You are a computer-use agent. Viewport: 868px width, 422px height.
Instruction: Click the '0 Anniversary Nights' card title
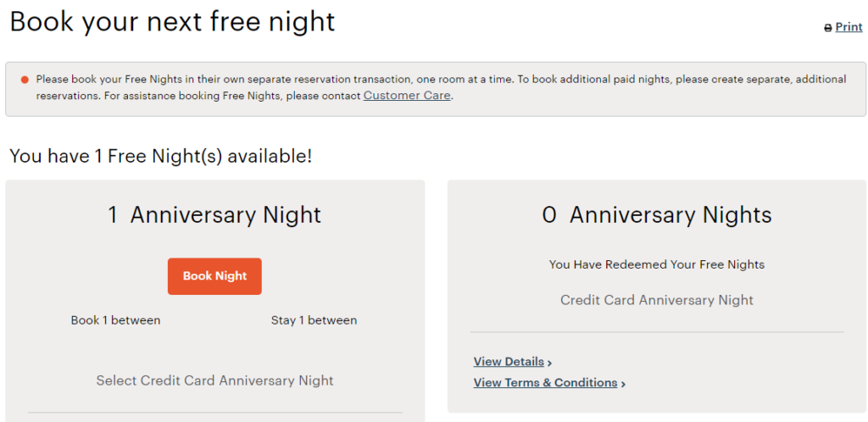657,215
